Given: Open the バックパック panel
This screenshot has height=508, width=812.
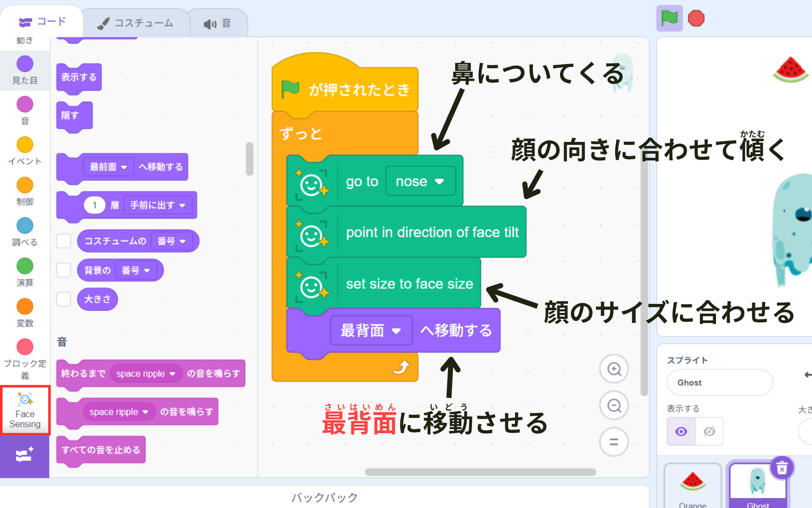Looking at the screenshot, I should click(324, 497).
